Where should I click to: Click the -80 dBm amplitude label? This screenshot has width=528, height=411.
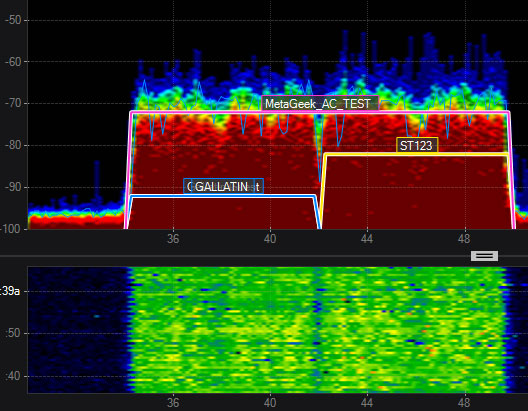click(x=13, y=145)
